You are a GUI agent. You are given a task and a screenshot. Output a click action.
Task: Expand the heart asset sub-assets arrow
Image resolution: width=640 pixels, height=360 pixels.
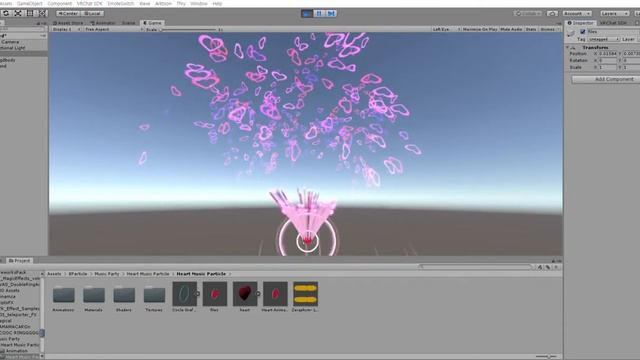coord(258,293)
